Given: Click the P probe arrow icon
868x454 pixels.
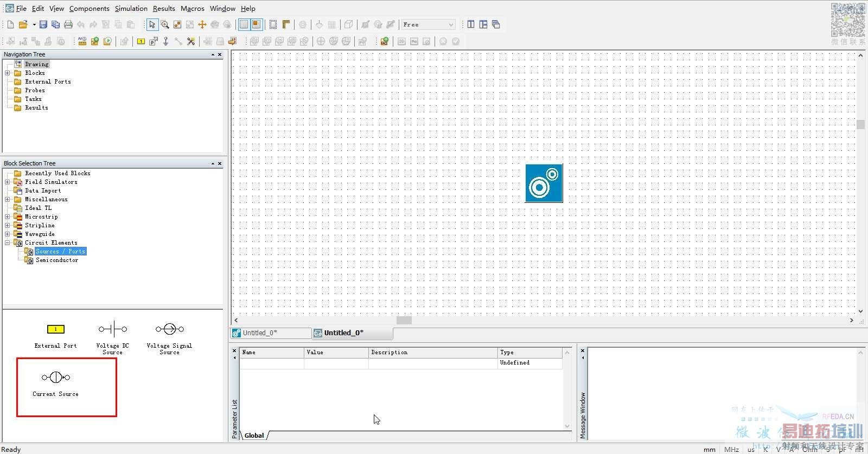Looking at the screenshot, I should click(x=154, y=41).
